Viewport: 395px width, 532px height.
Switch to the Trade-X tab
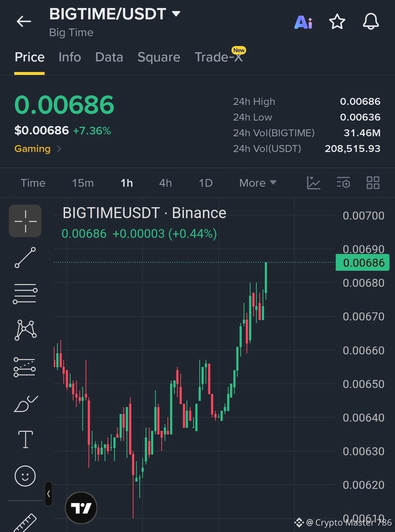click(219, 57)
